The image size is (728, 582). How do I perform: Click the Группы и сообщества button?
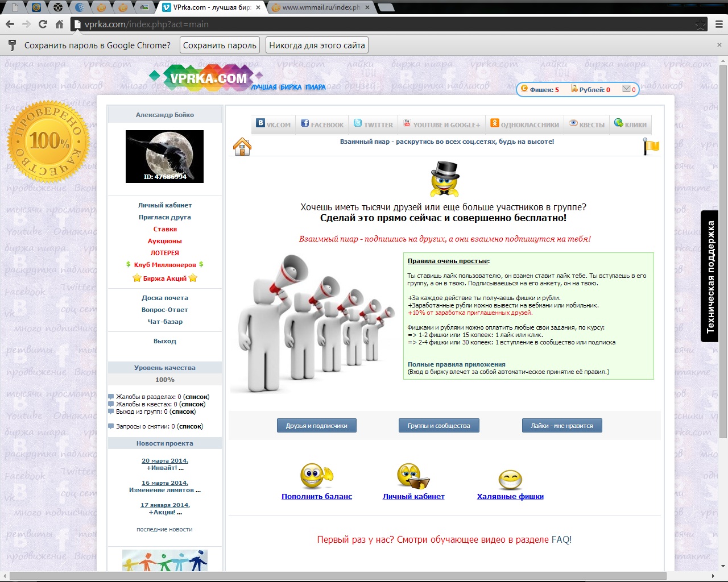pyautogui.click(x=439, y=426)
